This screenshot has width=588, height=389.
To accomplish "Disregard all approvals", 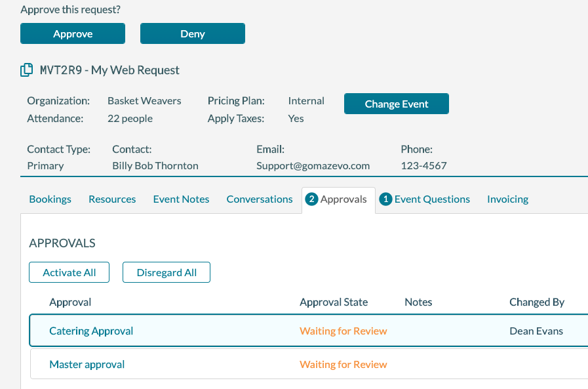I will [x=166, y=272].
